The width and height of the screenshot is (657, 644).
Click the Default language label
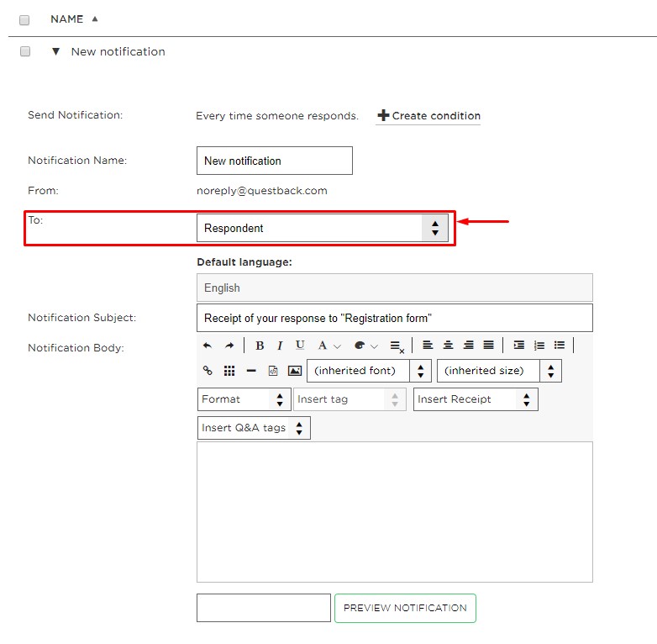[x=244, y=262]
